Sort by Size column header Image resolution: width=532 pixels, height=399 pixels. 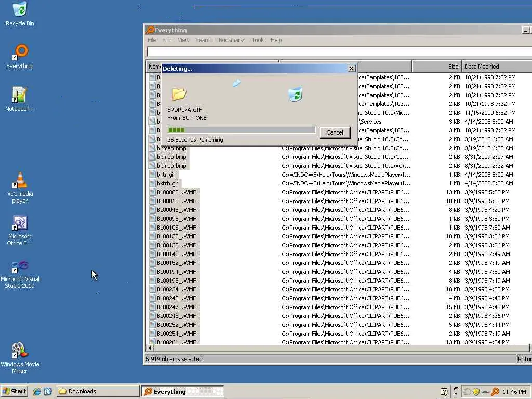coord(436,66)
